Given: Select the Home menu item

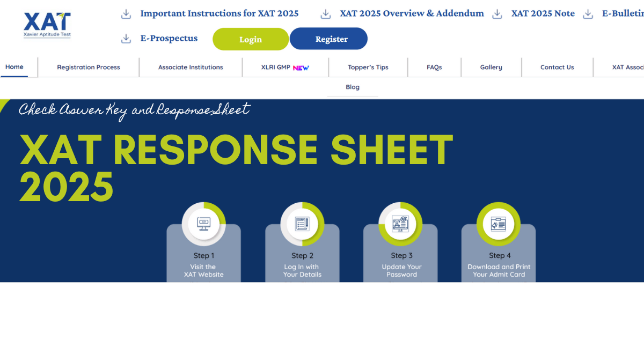Looking at the screenshot, I should (14, 67).
